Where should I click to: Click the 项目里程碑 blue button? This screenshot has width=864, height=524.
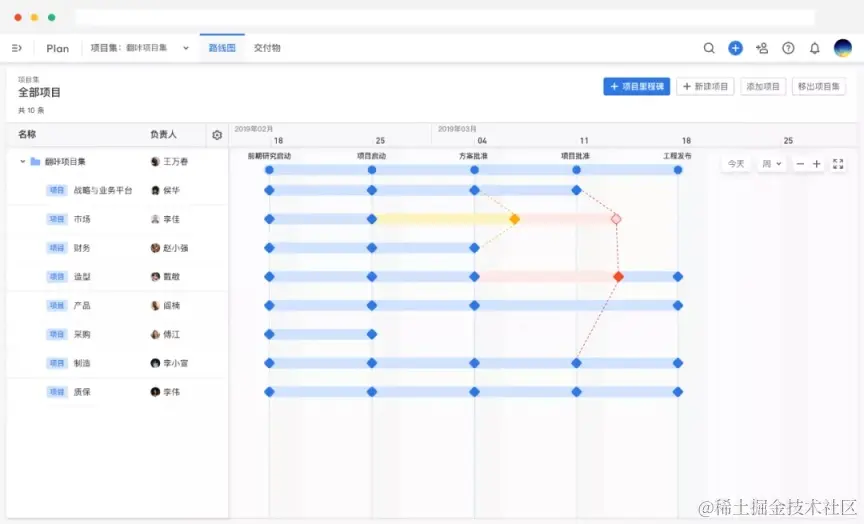[636, 87]
